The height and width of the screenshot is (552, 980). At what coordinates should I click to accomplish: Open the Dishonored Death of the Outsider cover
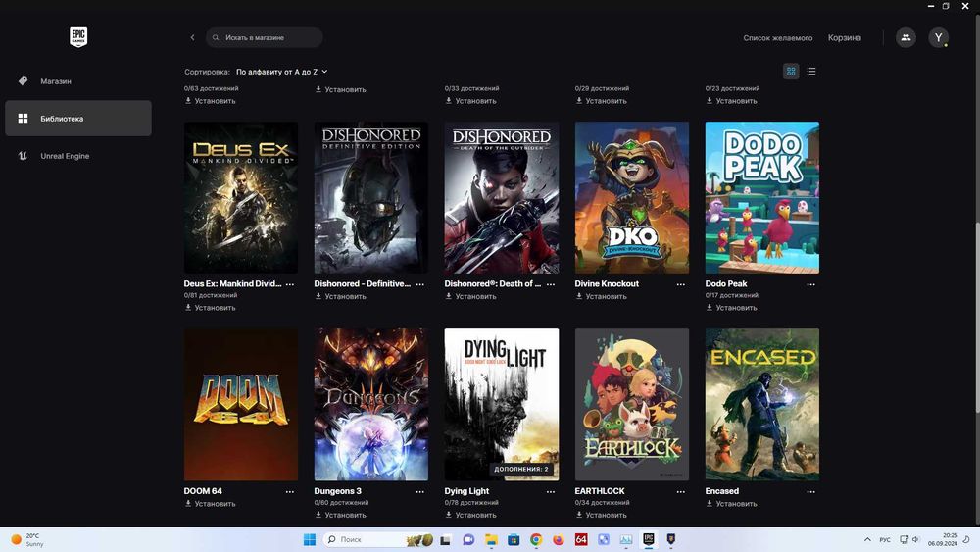[501, 197]
